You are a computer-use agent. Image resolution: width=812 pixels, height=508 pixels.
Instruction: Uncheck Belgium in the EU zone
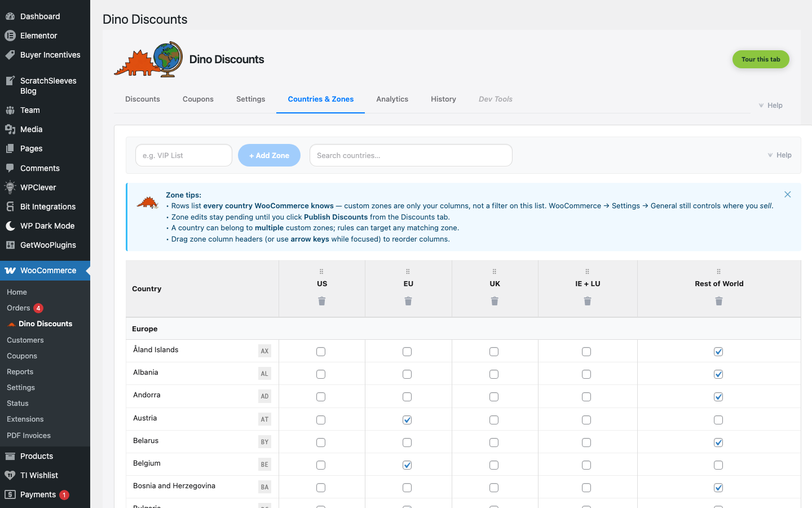(x=407, y=465)
